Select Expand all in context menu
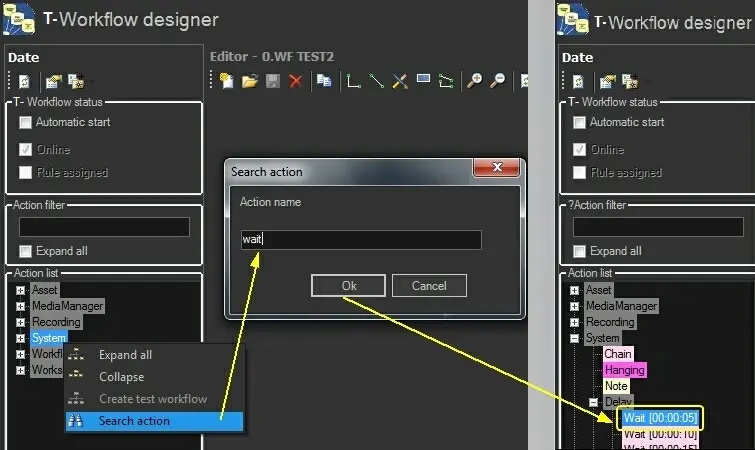755x450 pixels. tap(125, 355)
